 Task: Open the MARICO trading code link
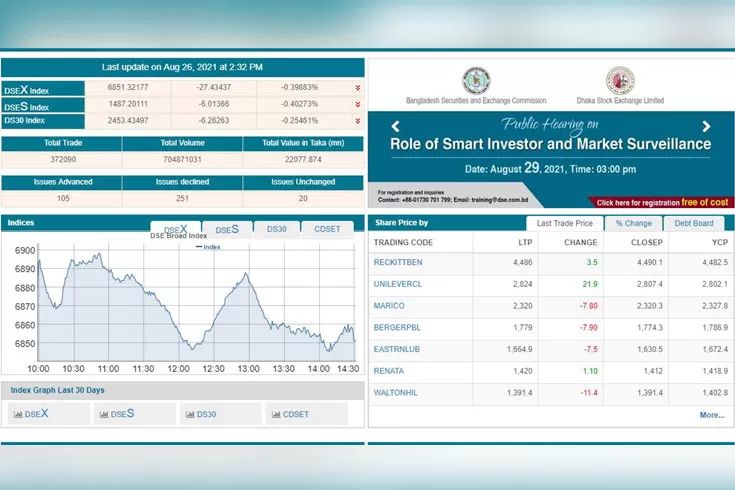pos(389,306)
